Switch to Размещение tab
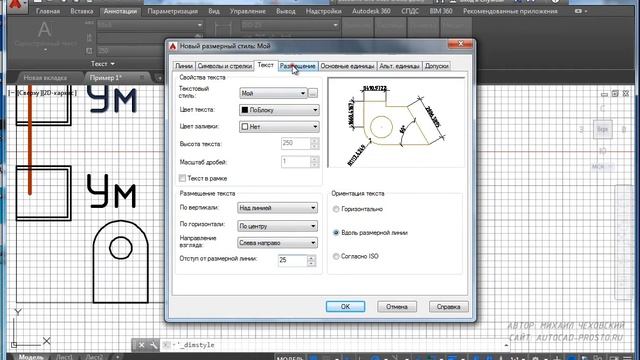 (x=298, y=66)
